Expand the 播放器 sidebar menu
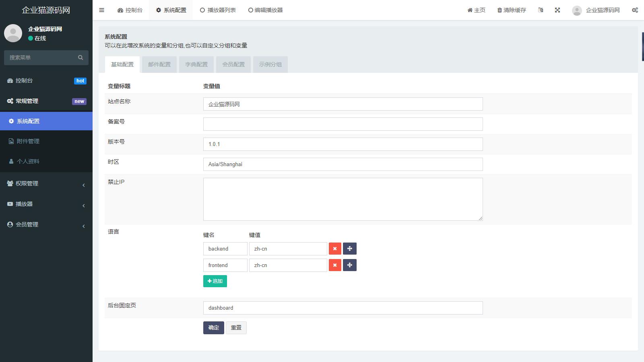This screenshot has width=644, height=362. tap(46, 204)
